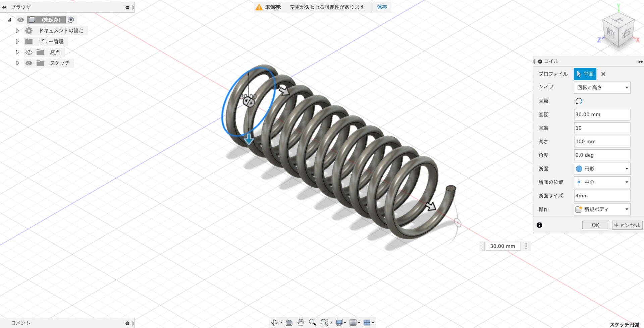This screenshot has height=328, width=644.
Task: Open the Grid and Snaps icon
Action: click(x=353, y=323)
